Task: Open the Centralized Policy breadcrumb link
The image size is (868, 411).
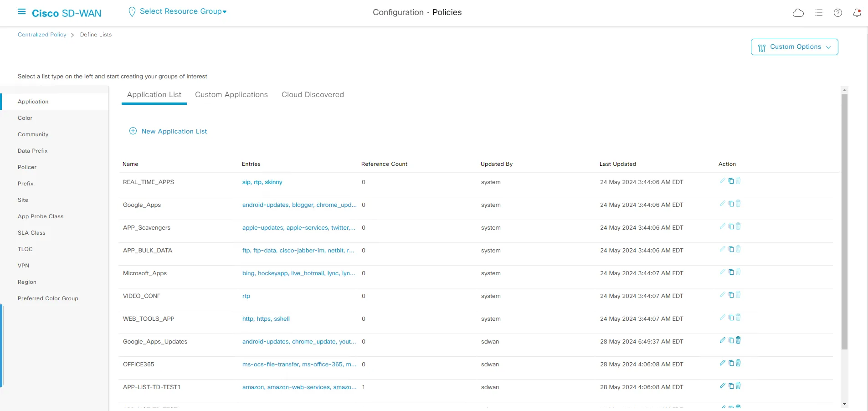Action: (41, 34)
